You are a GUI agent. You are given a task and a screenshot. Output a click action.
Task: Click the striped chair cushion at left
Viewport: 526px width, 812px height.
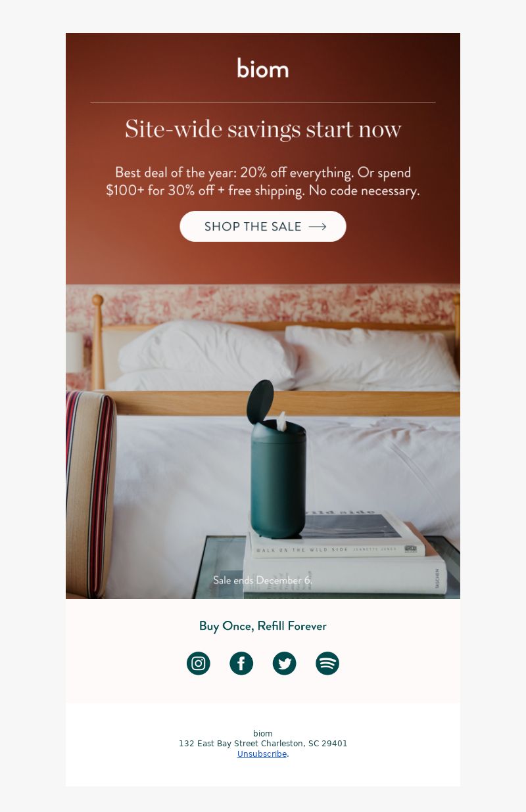point(91,494)
